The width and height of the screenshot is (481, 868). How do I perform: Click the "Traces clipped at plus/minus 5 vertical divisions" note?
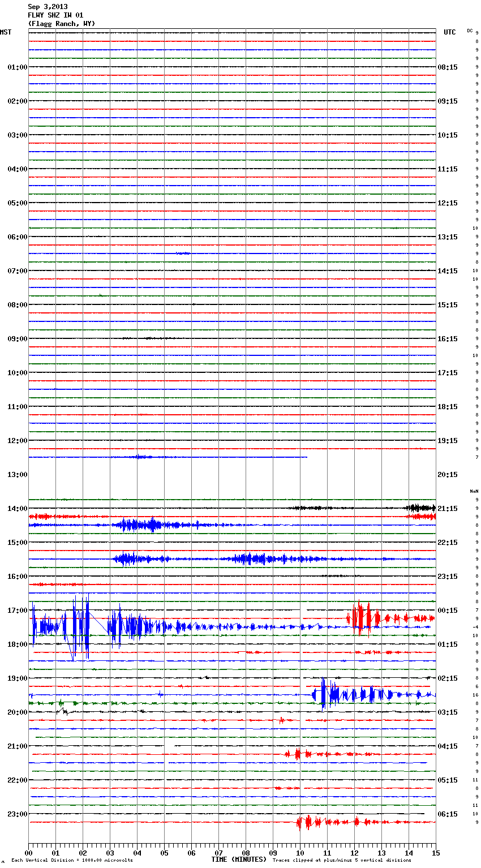tap(342, 861)
